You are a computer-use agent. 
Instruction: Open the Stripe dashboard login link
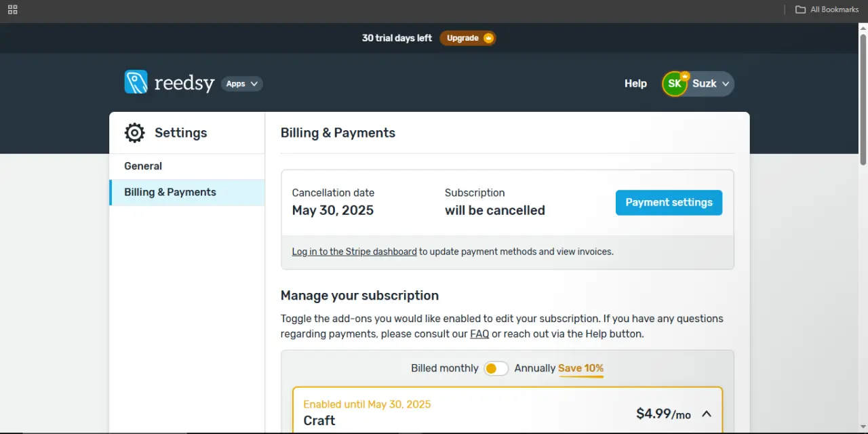tap(354, 252)
